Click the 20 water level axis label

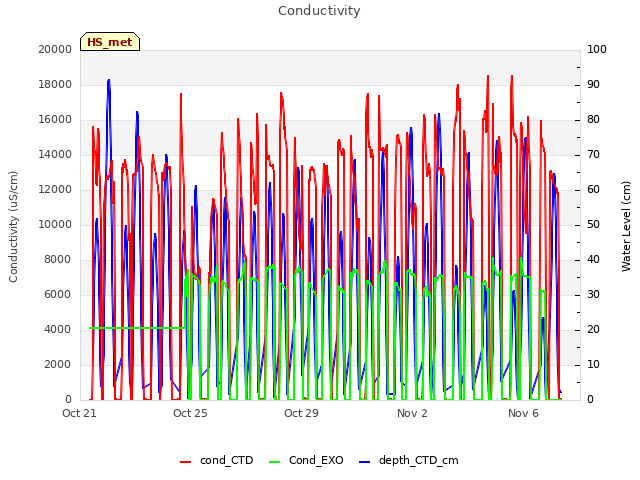pos(593,330)
